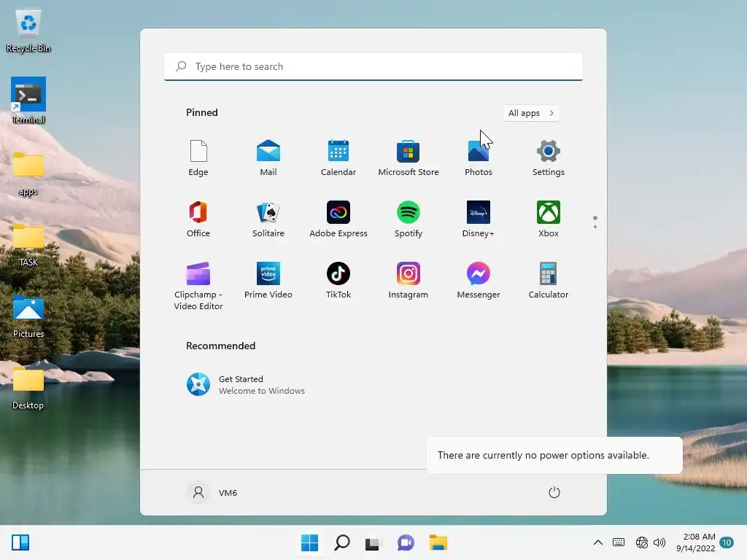Image resolution: width=747 pixels, height=560 pixels.
Task: Launch the Calculator app
Action: point(549,281)
